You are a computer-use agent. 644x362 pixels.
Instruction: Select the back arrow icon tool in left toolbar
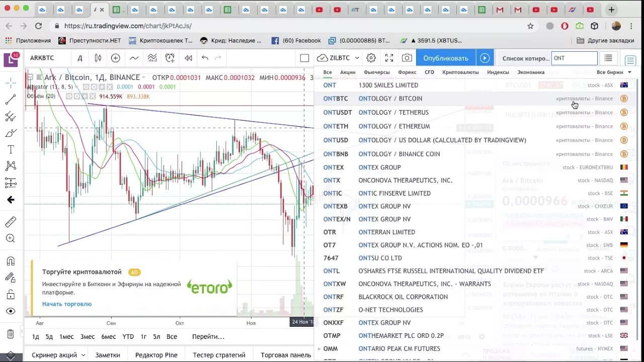click(x=11, y=200)
